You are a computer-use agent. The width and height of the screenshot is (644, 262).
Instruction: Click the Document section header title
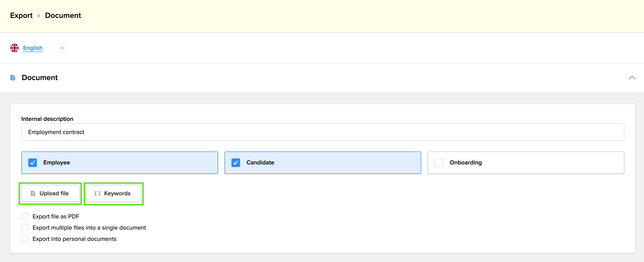(x=39, y=77)
